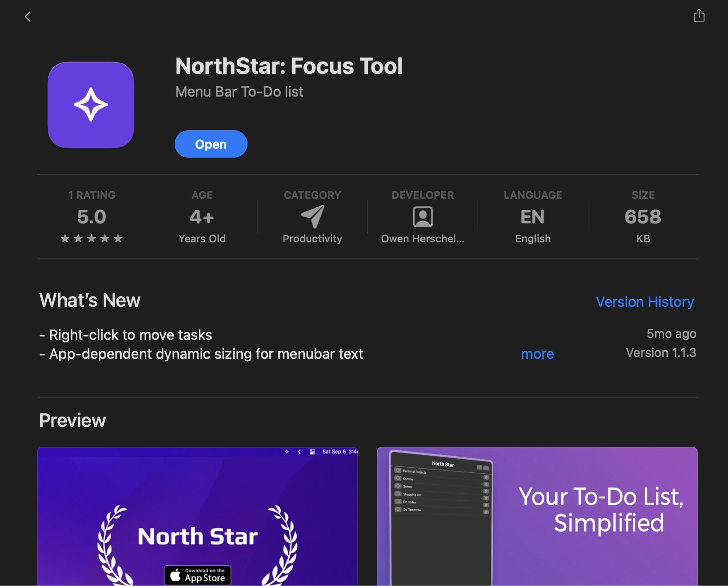Click the '1 RATING' header
The height and width of the screenshot is (586, 728).
[x=92, y=195]
